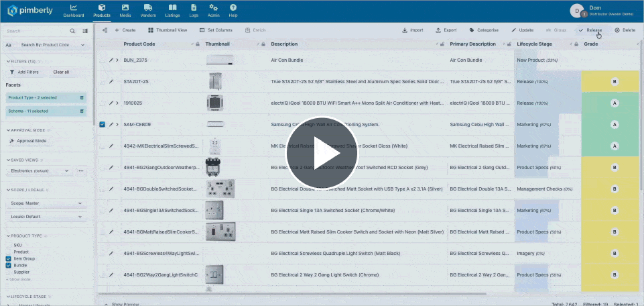Screen dimensions: 644x306
Task: Open the Help question mark menu
Action: pos(233,11)
